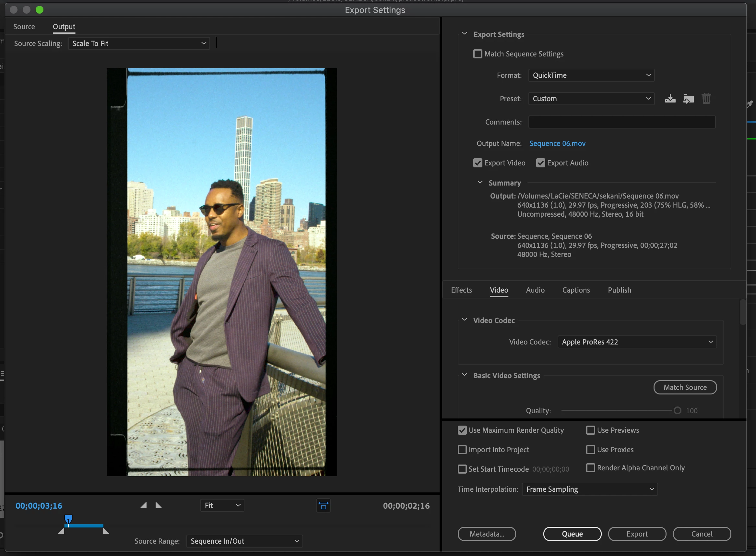Click the Save Preset icon
Viewport: 756px width, 556px height.
pos(670,99)
